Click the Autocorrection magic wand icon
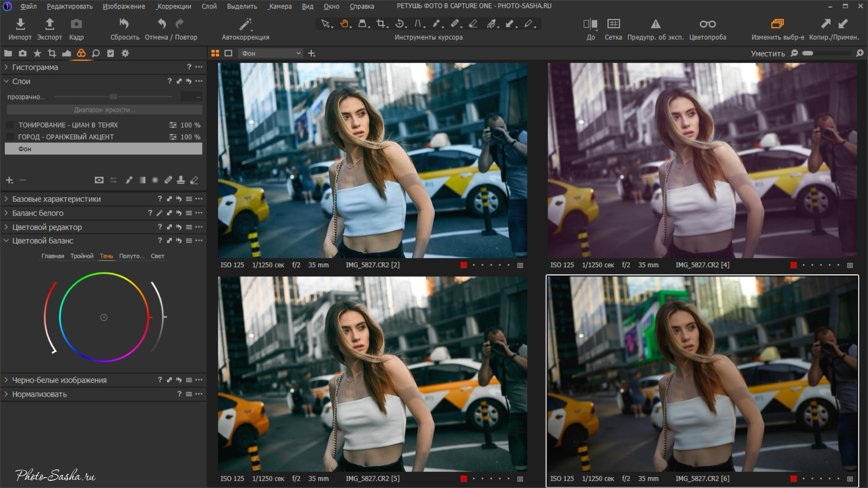This screenshot has height=488, width=868. (245, 24)
